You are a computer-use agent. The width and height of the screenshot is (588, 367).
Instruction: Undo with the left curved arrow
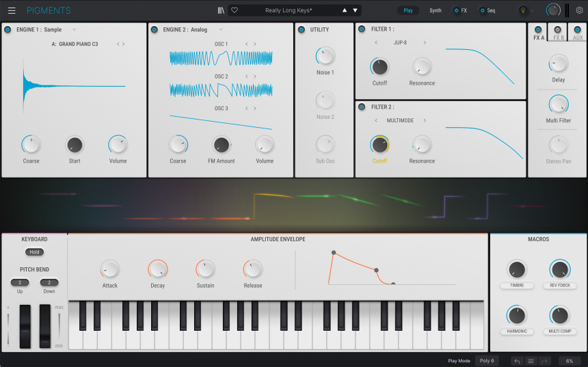point(517,361)
